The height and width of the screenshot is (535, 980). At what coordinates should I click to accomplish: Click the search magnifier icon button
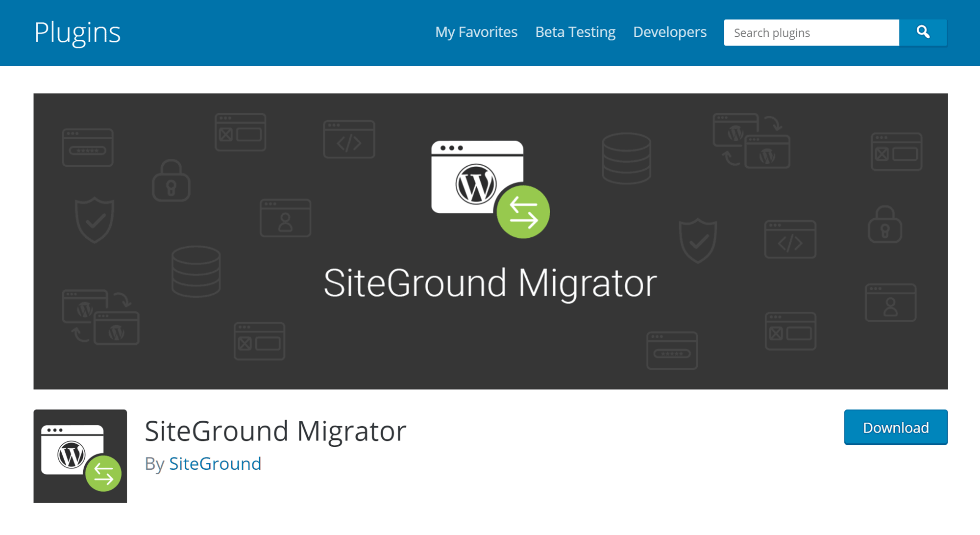923,32
